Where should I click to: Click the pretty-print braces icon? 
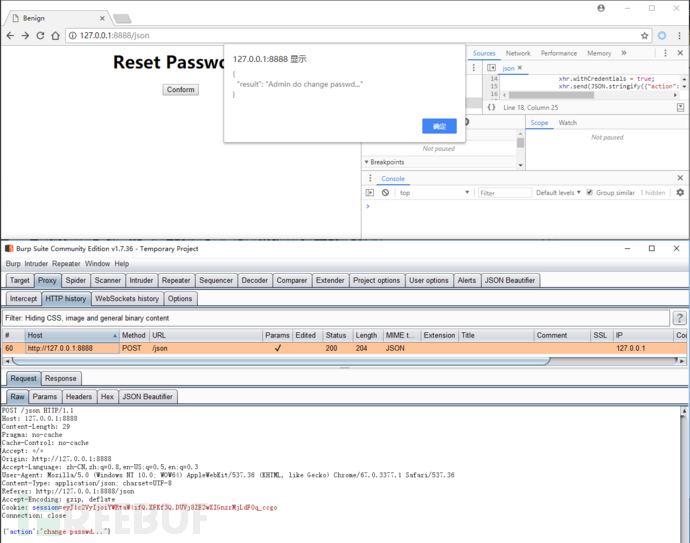point(491,107)
